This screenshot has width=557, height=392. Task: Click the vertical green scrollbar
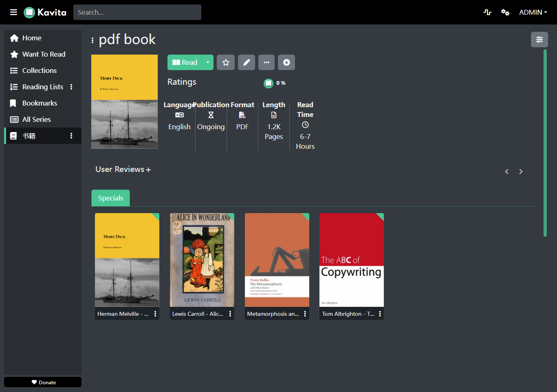pos(545,143)
